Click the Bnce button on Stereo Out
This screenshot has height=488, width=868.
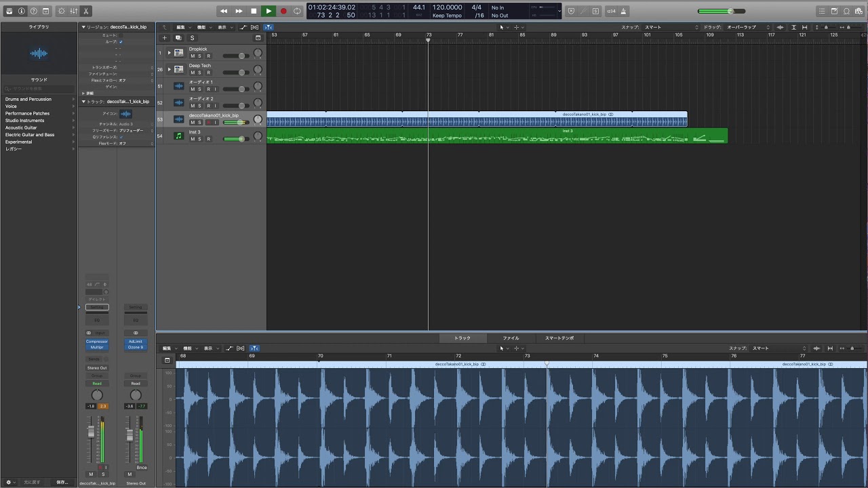pyautogui.click(x=142, y=468)
